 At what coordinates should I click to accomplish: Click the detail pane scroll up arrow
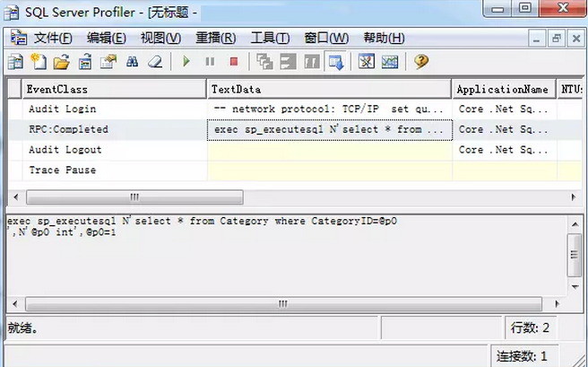click(x=575, y=224)
